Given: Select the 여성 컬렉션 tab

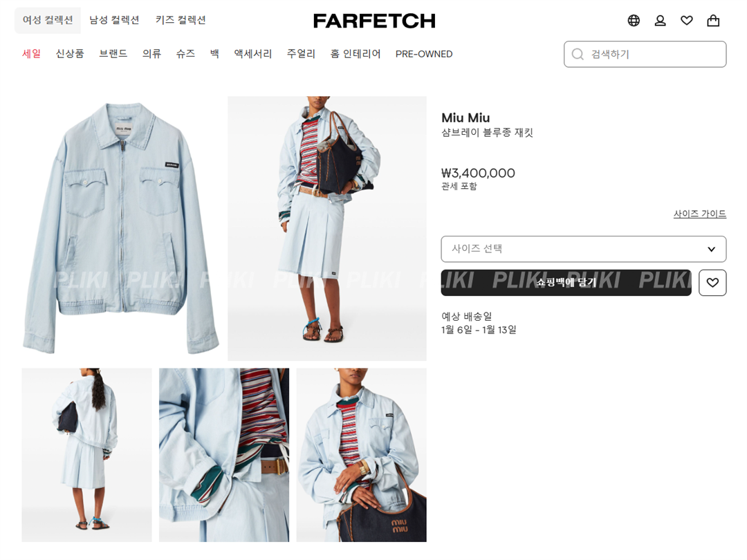Looking at the screenshot, I should click(x=48, y=20).
